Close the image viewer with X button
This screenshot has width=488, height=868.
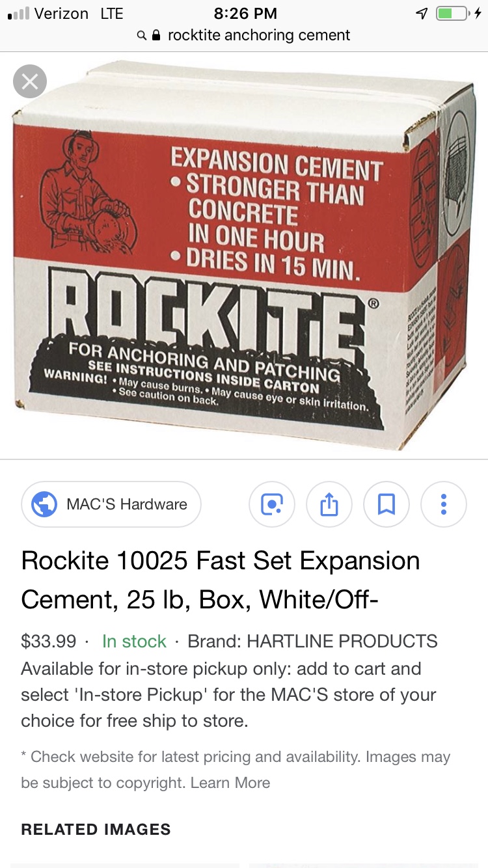click(30, 82)
